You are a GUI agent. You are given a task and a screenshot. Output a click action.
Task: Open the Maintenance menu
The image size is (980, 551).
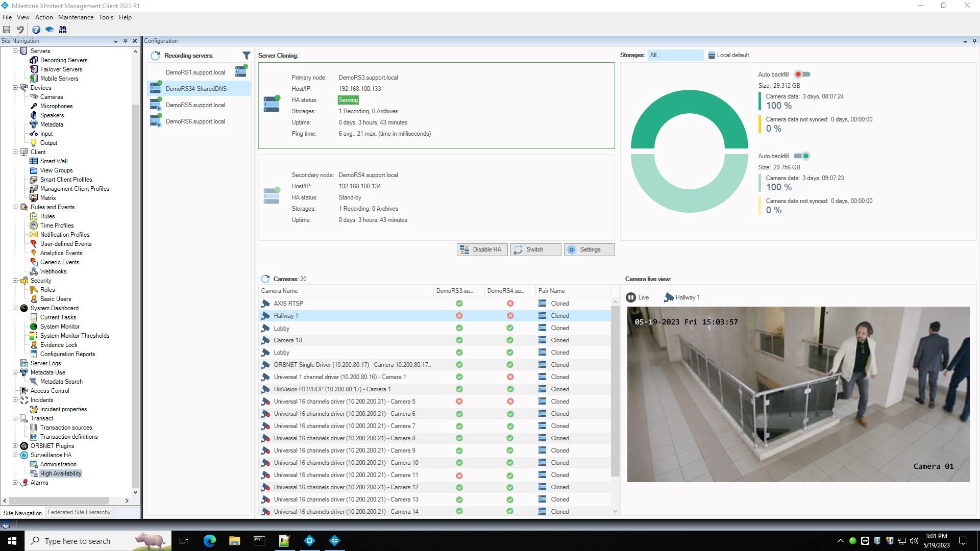pyautogui.click(x=76, y=17)
